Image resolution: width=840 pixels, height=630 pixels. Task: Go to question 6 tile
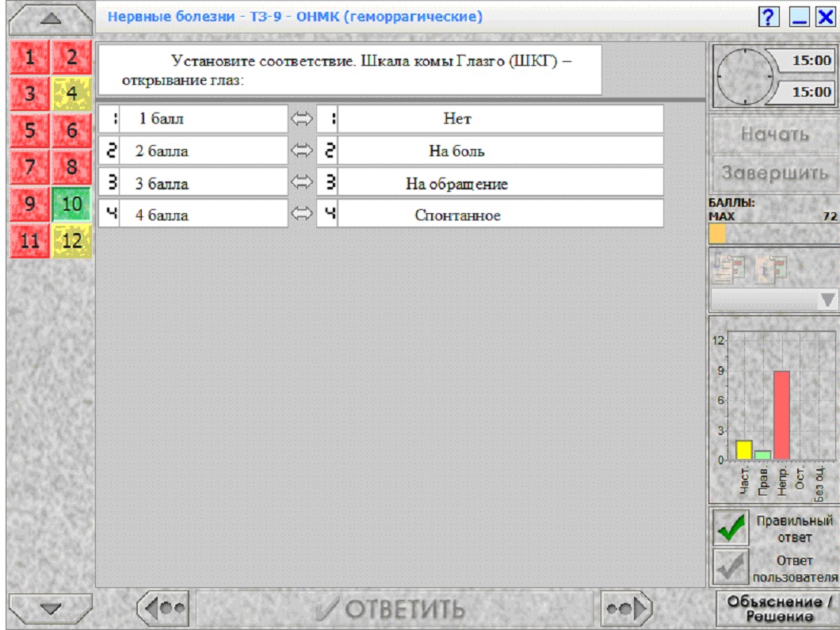click(72, 130)
